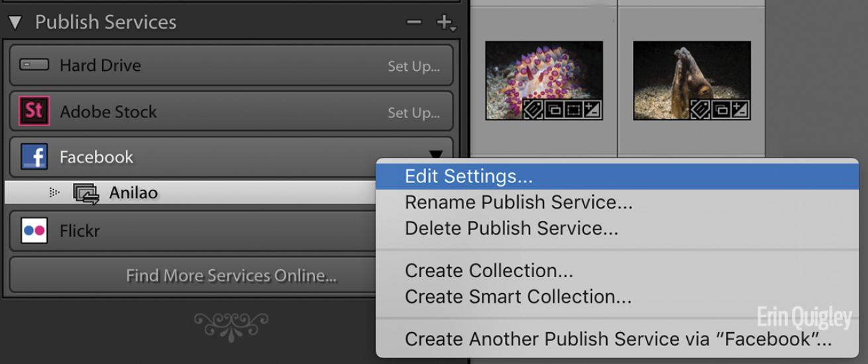868x364 pixels.
Task: Open Find More Services Online
Action: [x=231, y=275]
